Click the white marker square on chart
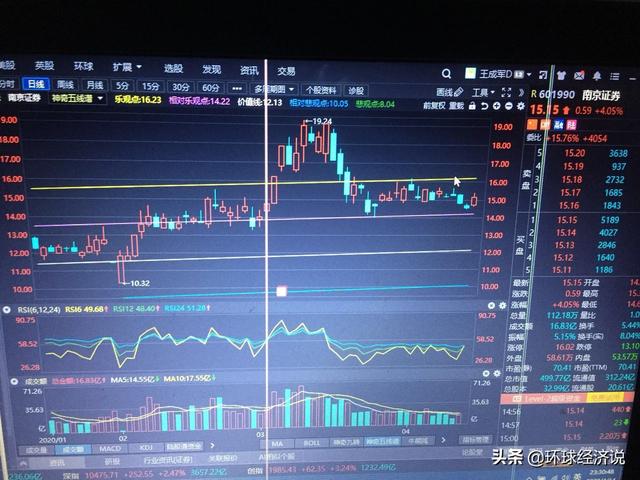Viewport: 640px width, 480px height. click(281, 291)
